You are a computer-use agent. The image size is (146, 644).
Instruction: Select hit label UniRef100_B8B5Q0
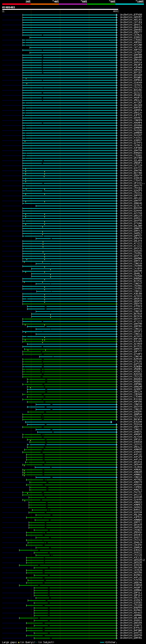click(x=131, y=278)
